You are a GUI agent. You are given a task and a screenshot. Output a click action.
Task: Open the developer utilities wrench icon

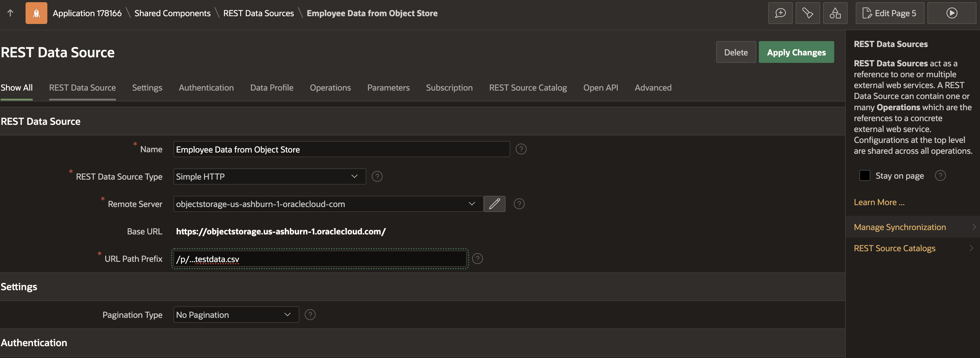pyautogui.click(x=807, y=13)
